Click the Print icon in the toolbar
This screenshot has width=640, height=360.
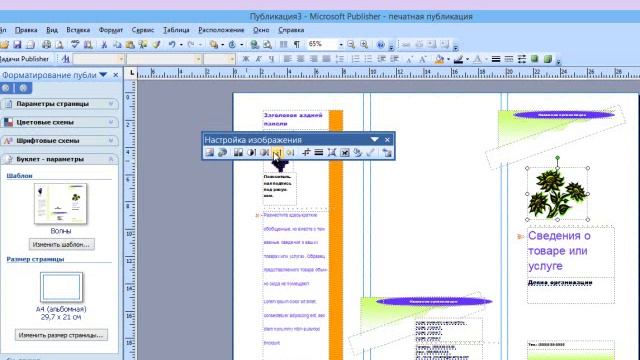(x=47, y=44)
